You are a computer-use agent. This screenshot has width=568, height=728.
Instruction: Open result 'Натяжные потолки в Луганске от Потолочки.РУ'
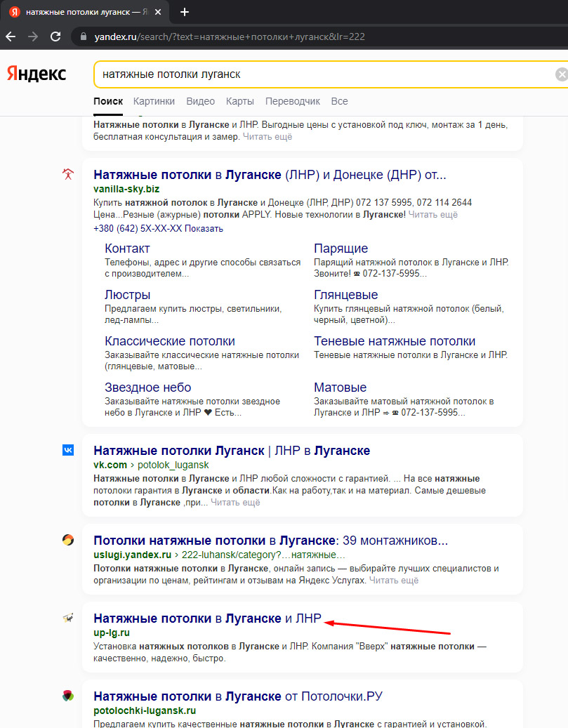(238, 696)
